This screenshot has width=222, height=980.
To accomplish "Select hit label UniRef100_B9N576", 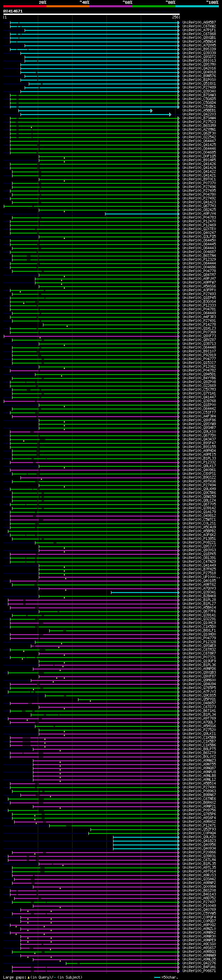I will pos(199,76).
